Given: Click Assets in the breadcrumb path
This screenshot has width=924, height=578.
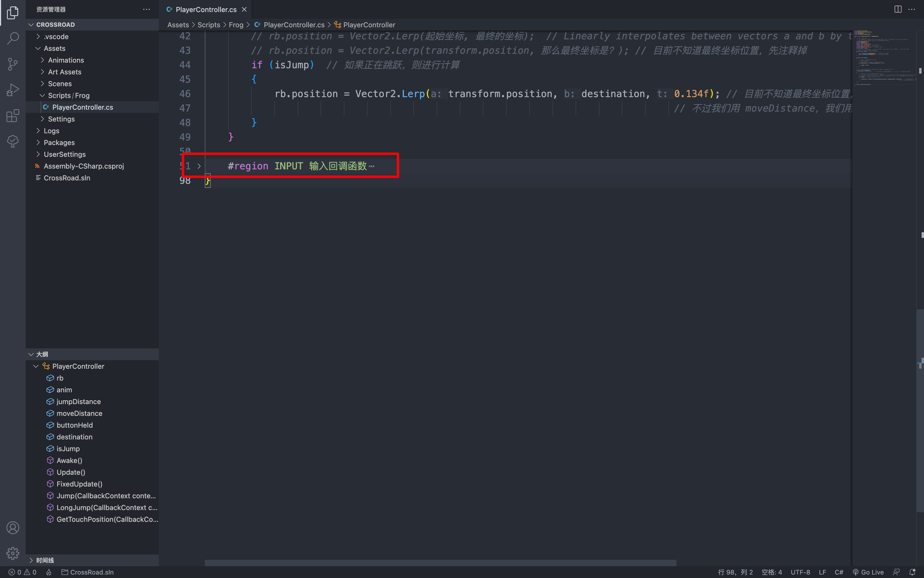Looking at the screenshot, I should coord(178,25).
